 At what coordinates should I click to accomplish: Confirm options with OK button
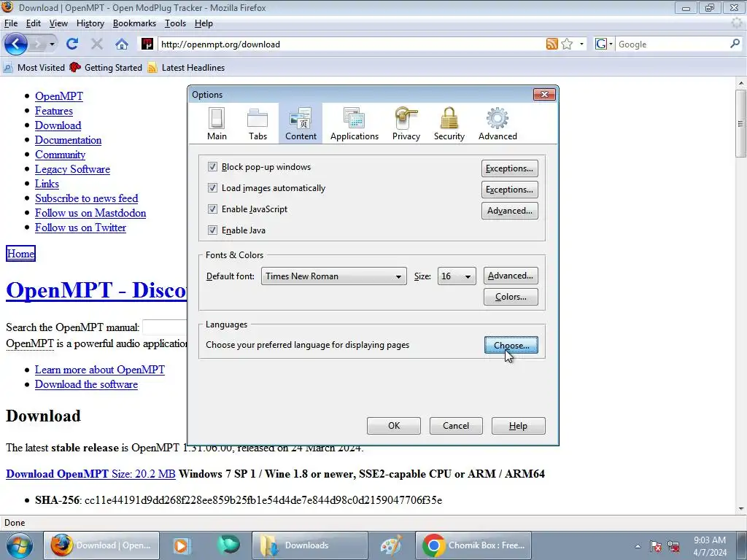click(393, 426)
